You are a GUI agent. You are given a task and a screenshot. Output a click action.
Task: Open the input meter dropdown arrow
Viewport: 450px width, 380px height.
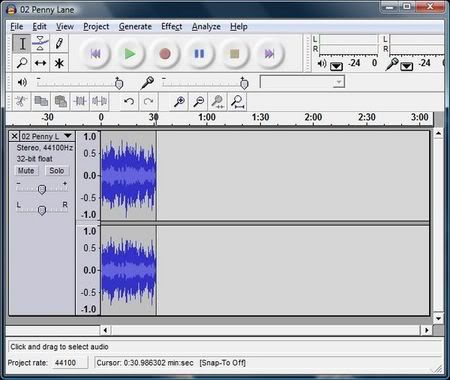coord(407,67)
